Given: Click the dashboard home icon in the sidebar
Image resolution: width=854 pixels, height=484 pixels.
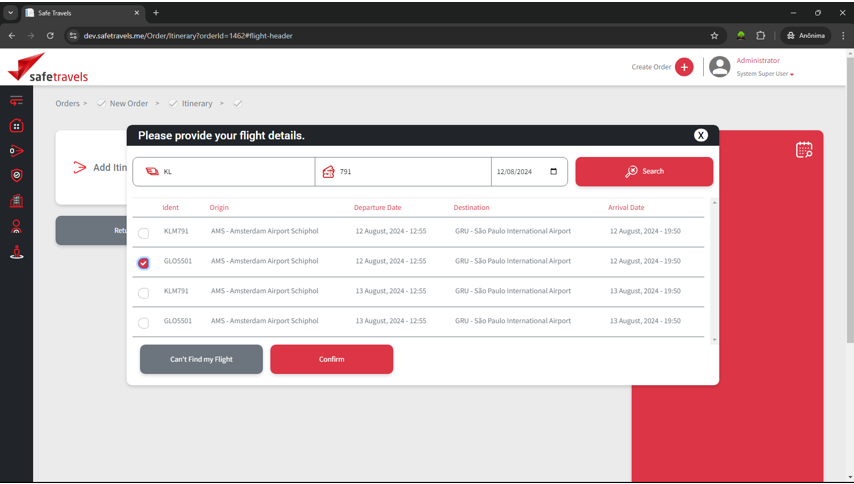Looking at the screenshot, I should [16, 126].
